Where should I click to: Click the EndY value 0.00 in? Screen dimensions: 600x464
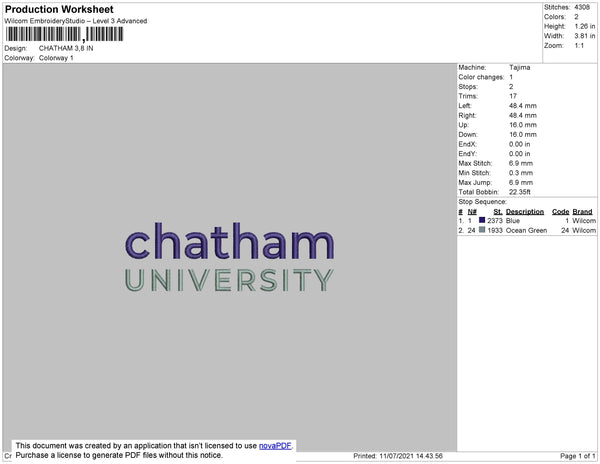(519, 153)
